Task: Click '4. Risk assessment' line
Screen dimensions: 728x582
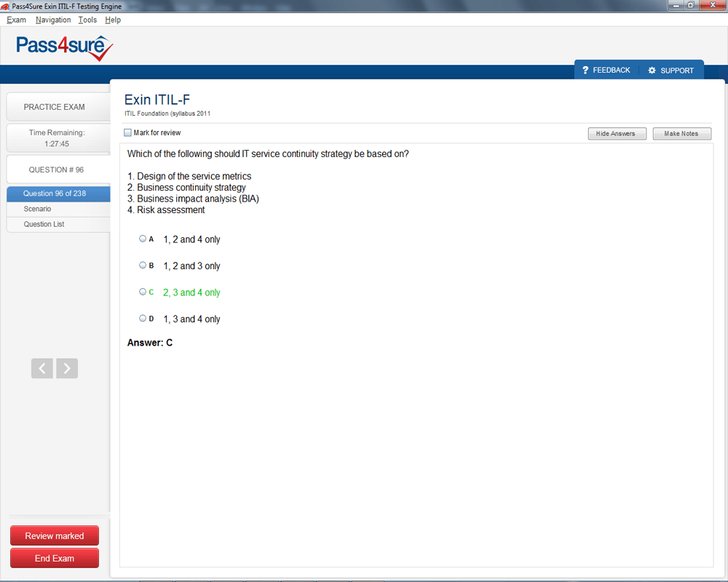Action: (x=166, y=210)
